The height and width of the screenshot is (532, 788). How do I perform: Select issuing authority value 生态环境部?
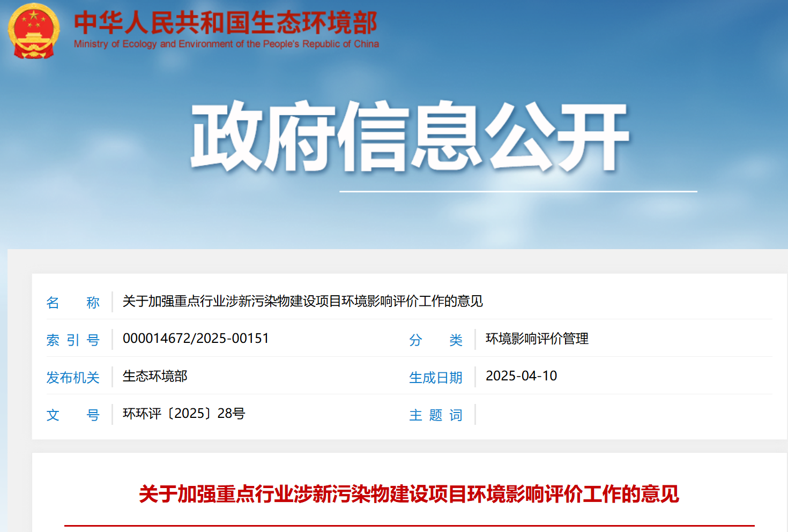155,376
